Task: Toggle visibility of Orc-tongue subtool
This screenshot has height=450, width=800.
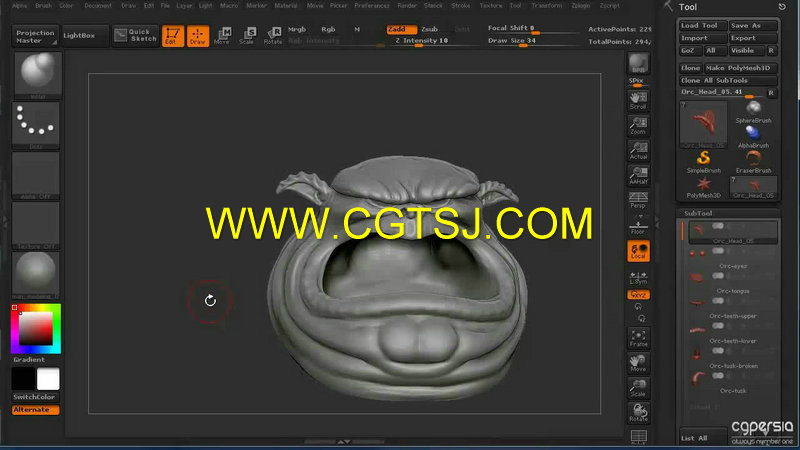Action: (718, 276)
